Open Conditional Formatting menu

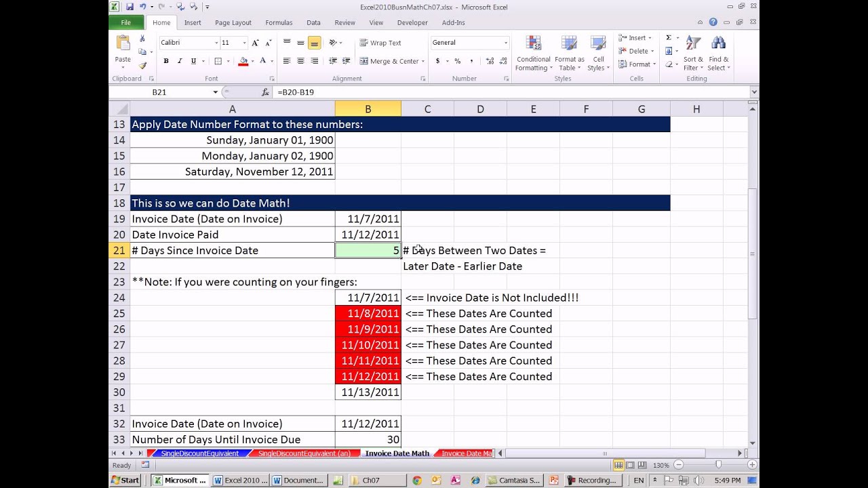[533, 53]
